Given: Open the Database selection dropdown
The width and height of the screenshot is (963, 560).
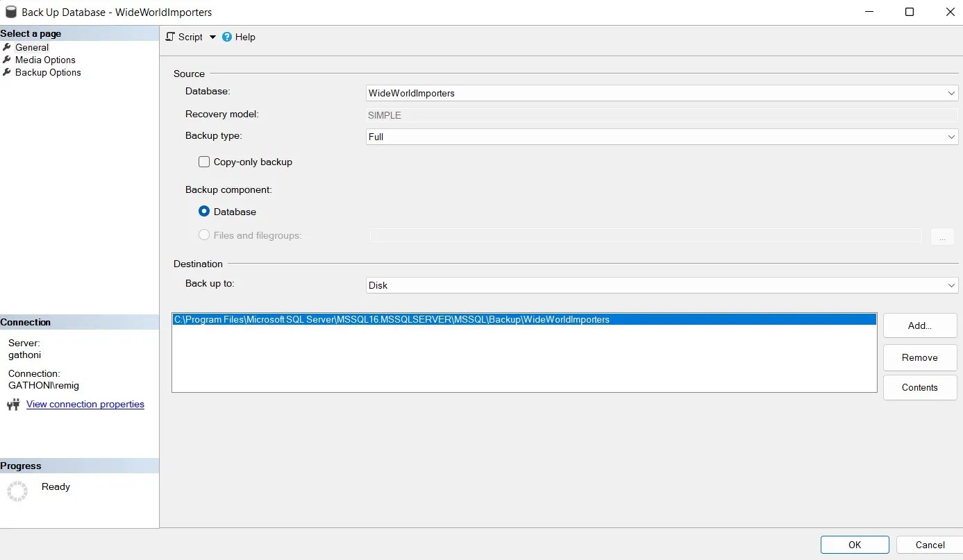Looking at the screenshot, I should coord(951,92).
